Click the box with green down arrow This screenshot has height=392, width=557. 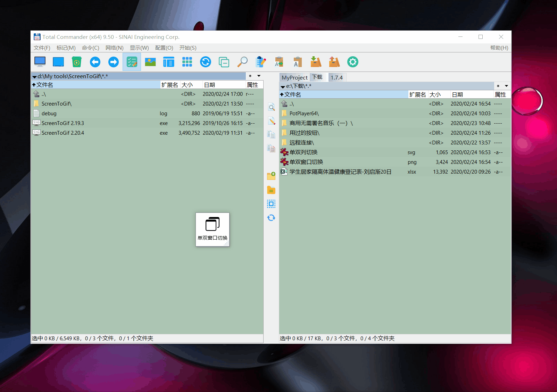[316, 62]
